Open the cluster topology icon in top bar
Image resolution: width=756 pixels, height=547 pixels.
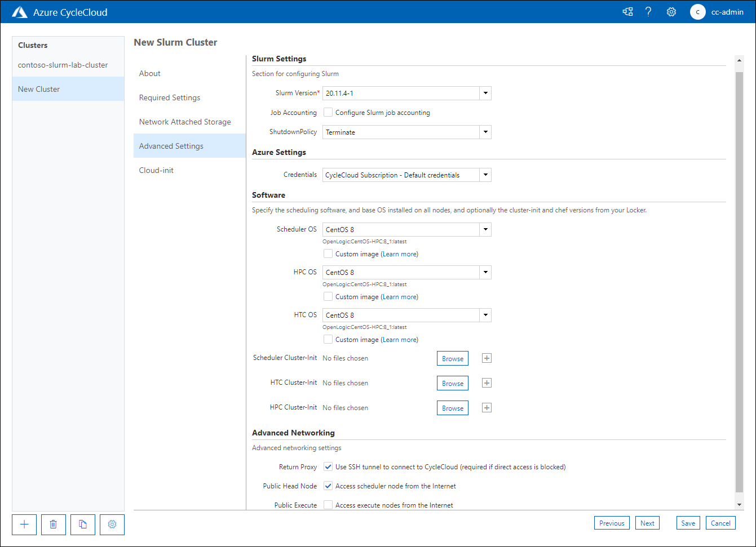tap(627, 11)
